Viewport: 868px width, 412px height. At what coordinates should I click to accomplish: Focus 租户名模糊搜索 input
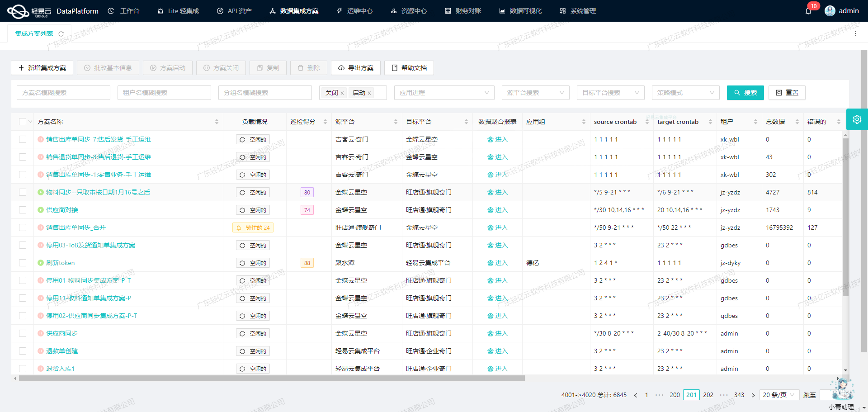[x=164, y=93]
